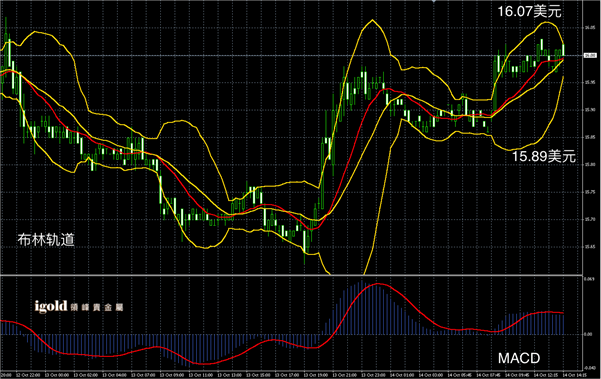Click the small triangle marker at top edge
Image resolution: width=601 pixels, height=379 pixels.
[434, 1]
